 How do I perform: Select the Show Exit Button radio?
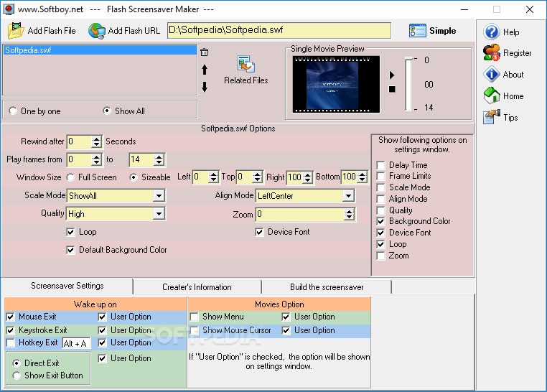pos(17,375)
